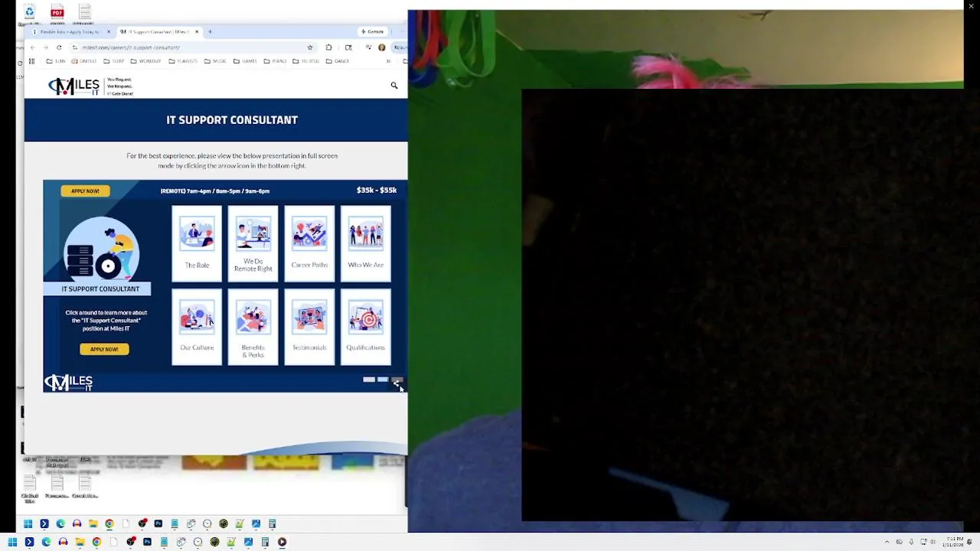The image size is (980, 551).
Task: Open the Photos app in the taskbar
Action: click(x=248, y=542)
